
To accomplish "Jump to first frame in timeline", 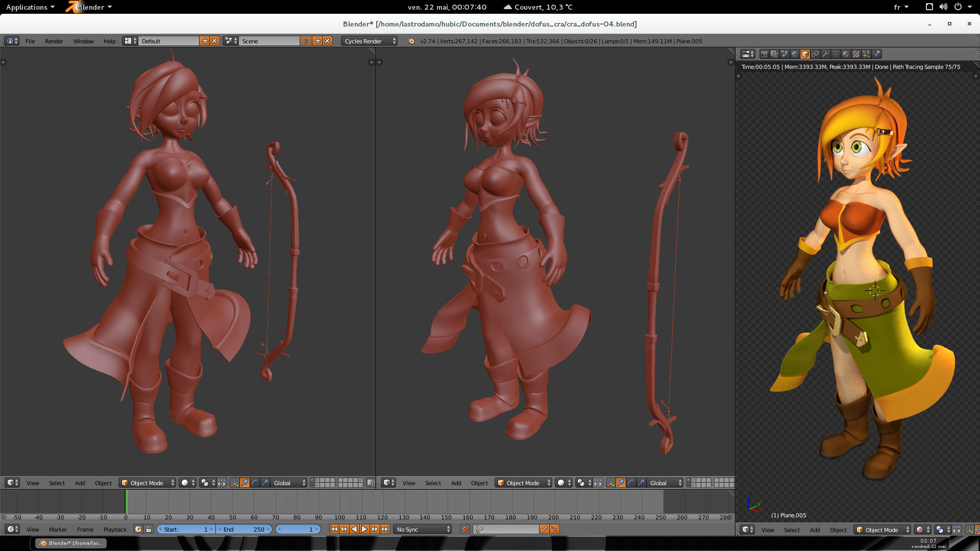I will [334, 529].
